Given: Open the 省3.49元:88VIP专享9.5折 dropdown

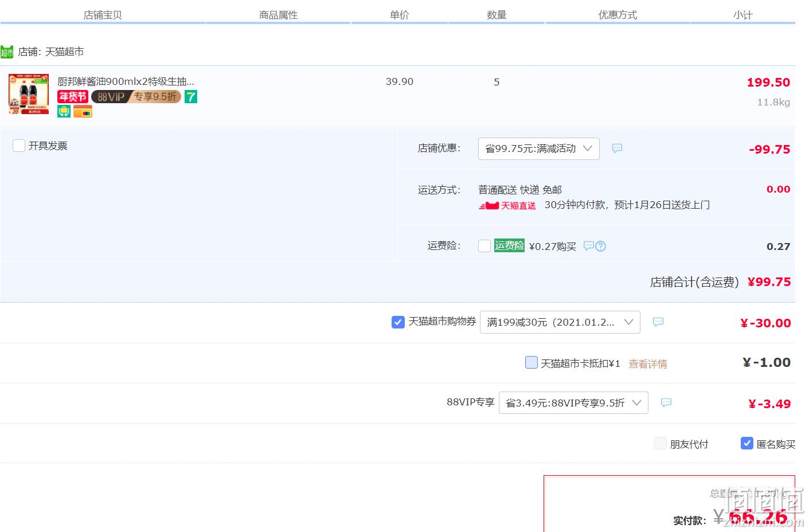Looking at the screenshot, I should click(574, 402).
